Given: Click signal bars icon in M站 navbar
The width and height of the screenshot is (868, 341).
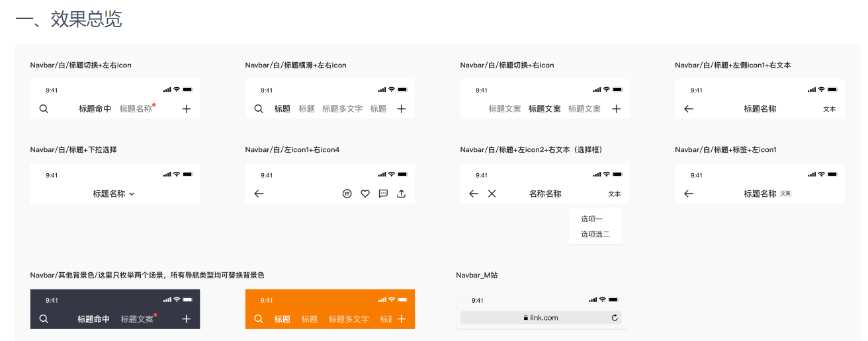Looking at the screenshot, I should tap(593, 299).
